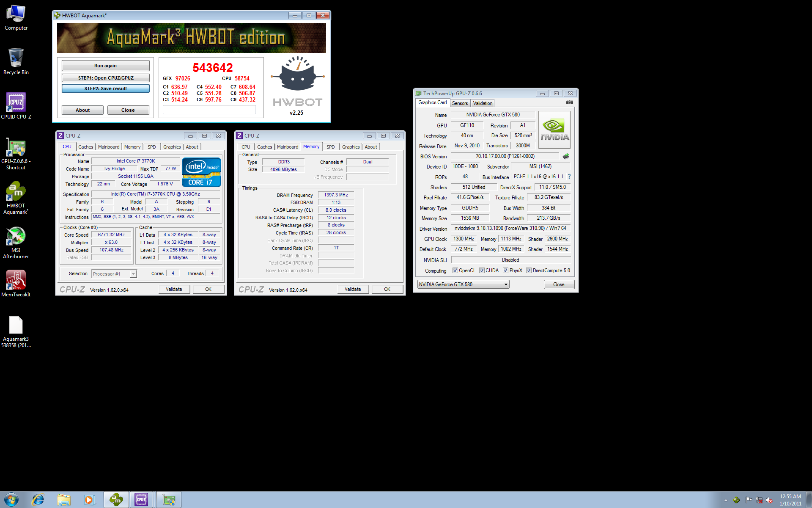Click the Action Center flag tray icon
This screenshot has width=812, height=508.
(749, 500)
